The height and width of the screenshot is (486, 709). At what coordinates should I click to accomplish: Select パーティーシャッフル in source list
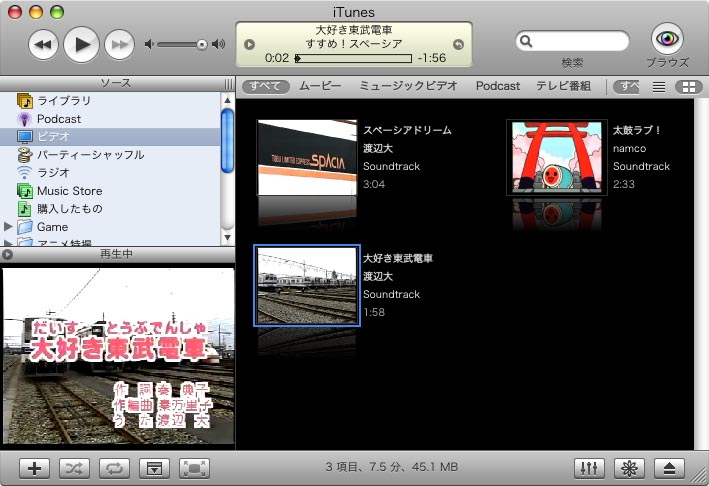(x=111, y=155)
